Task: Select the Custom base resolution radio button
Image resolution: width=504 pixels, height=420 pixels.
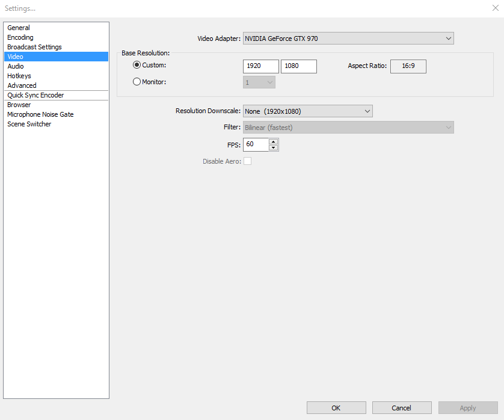Action: 137,65
